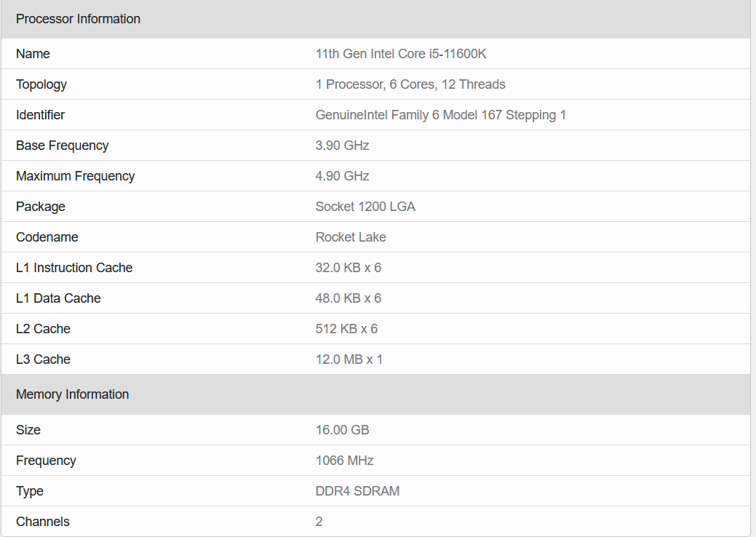Select the '12.0 MB x 1' value
This screenshot has width=756, height=537.
coord(349,359)
